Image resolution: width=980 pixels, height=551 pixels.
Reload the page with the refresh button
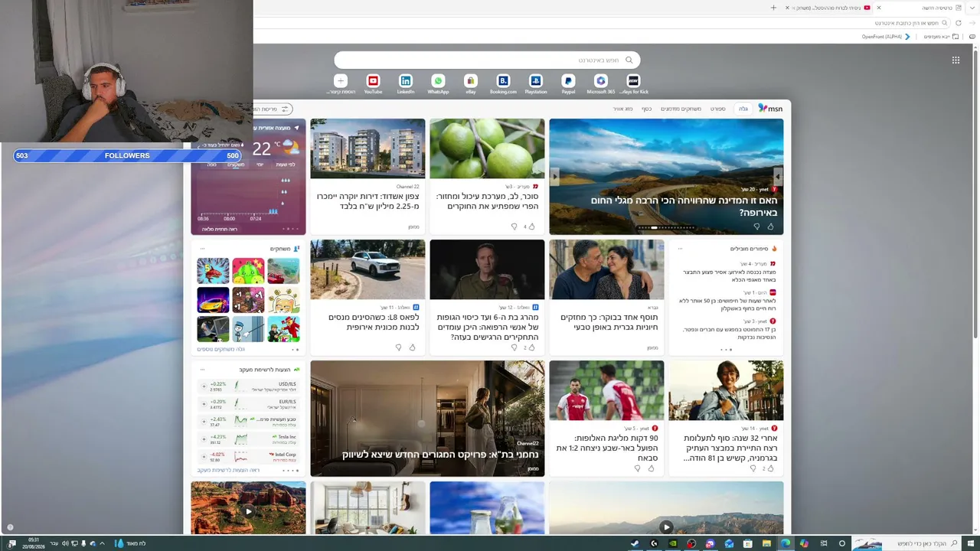[959, 23]
